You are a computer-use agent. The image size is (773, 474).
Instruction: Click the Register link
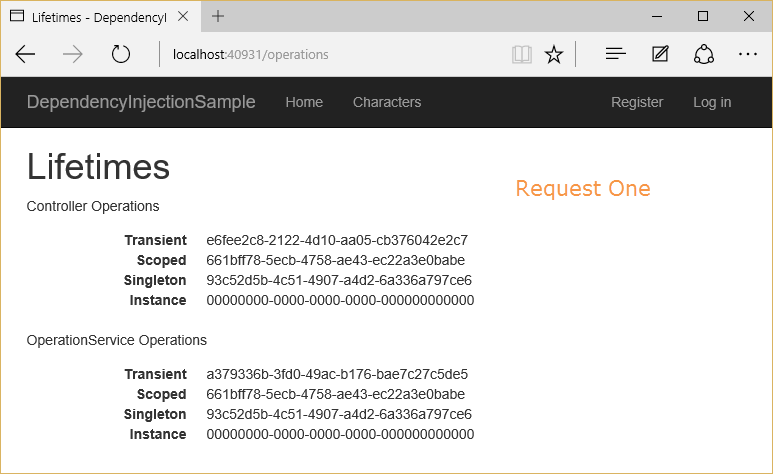click(637, 102)
